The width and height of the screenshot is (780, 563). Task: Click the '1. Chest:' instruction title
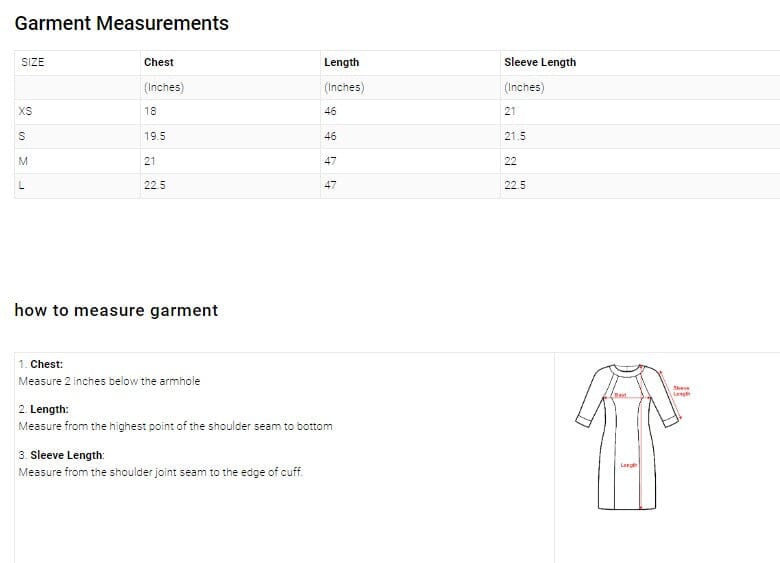[x=41, y=365]
